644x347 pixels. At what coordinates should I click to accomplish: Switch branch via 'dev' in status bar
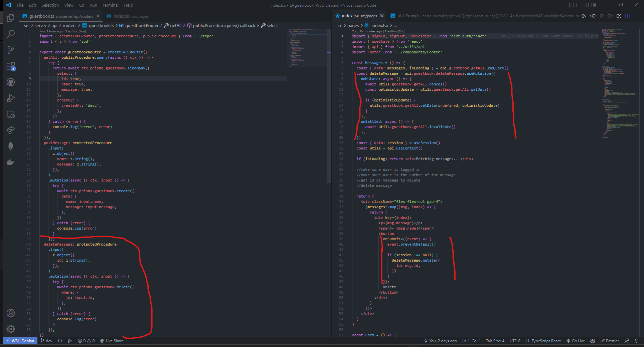46,341
